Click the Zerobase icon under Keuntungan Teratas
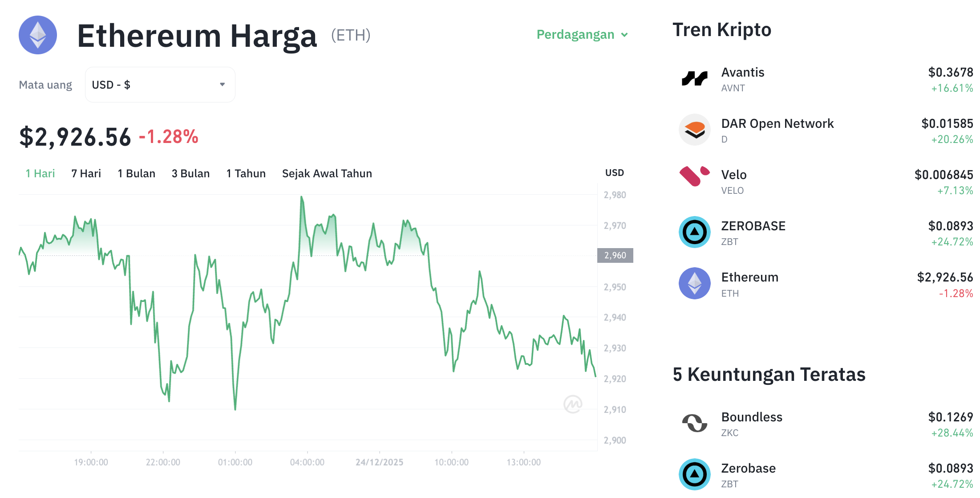The height and width of the screenshot is (498, 980). [x=694, y=474]
